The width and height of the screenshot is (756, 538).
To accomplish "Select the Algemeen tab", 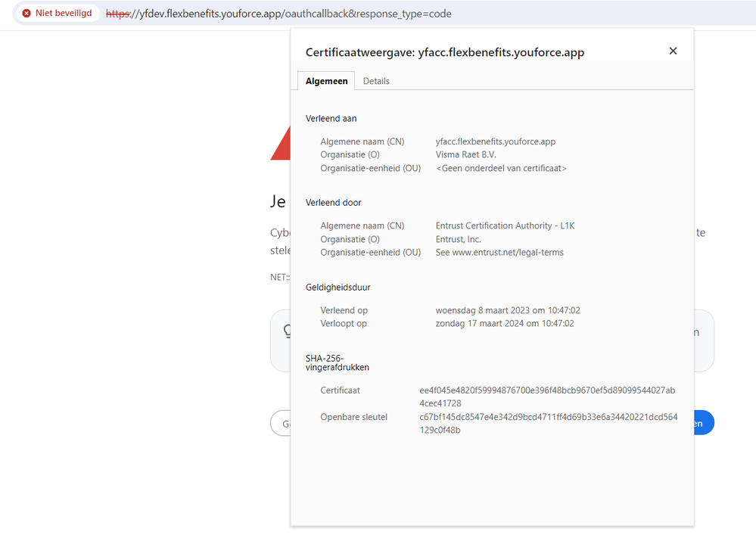I will (326, 81).
